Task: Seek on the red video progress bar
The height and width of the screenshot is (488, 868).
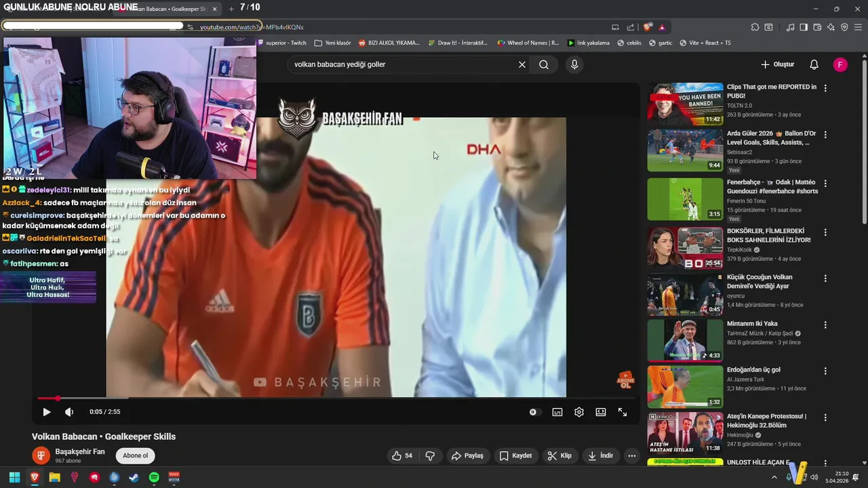Action: 336,398
